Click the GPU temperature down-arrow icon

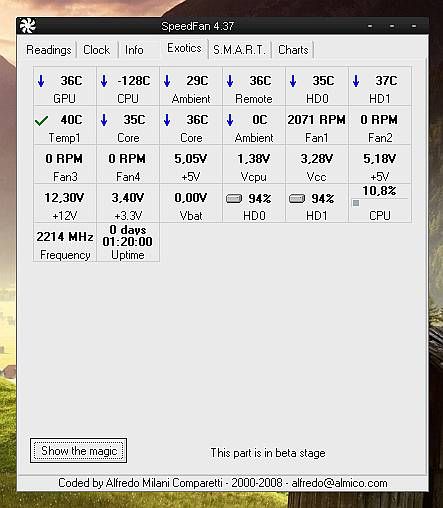pyautogui.click(x=41, y=81)
